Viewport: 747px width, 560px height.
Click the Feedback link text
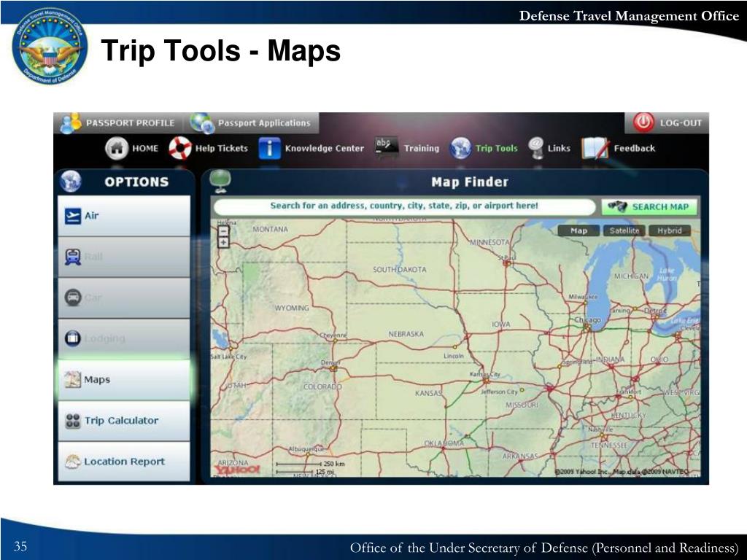(x=634, y=148)
